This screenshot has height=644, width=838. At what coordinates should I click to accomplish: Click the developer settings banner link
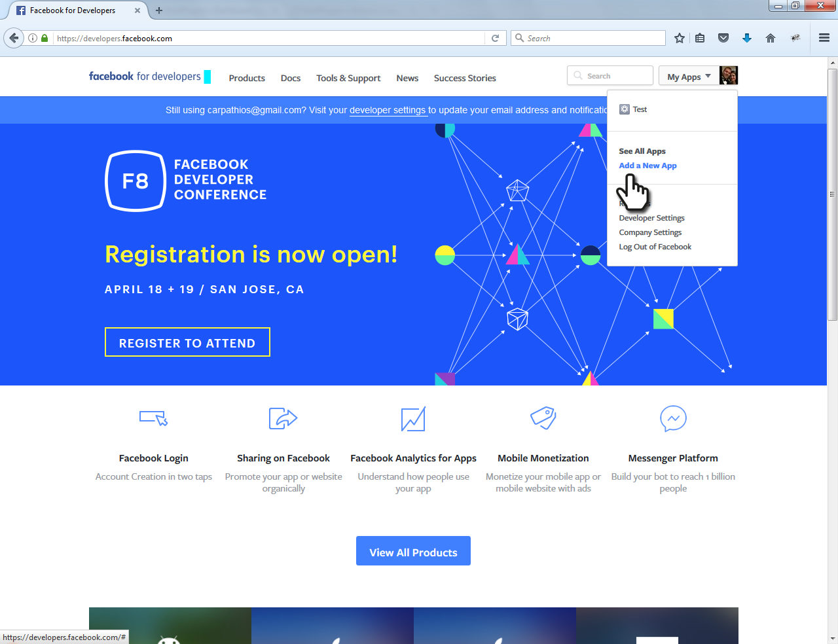click(388, 110)
